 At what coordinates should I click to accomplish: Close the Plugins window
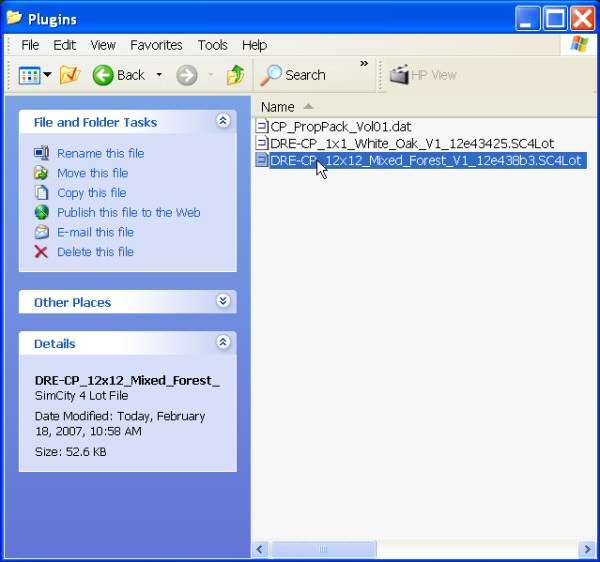point(582,18)
